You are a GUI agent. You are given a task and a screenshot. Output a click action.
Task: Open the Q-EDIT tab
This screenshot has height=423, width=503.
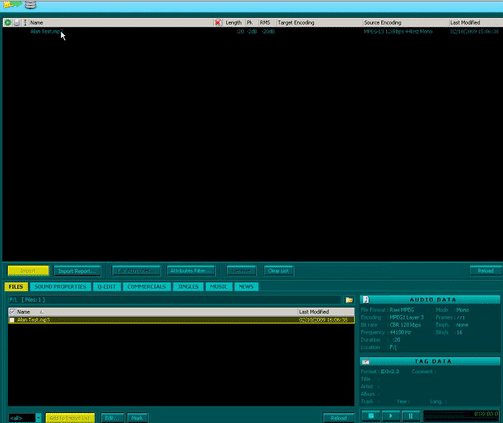[x=107, y=287]
